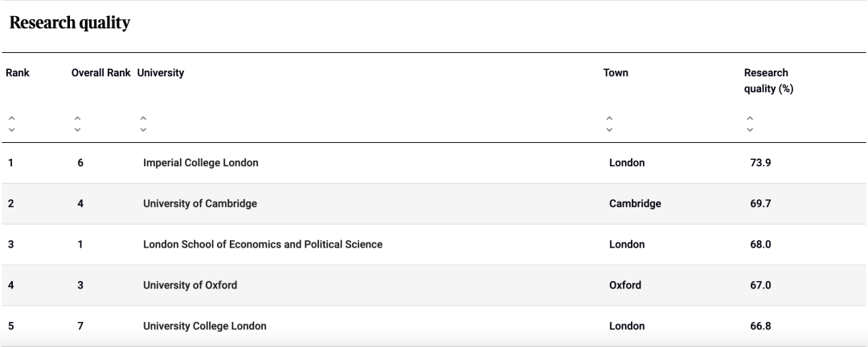Sort Overall Rank descending using down chevron
868x347 pixels.
pos(77,129)
